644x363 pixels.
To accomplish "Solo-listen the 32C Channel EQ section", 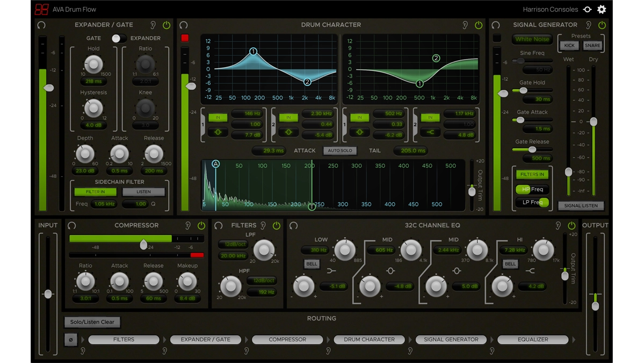I will (x=558, y=226).
